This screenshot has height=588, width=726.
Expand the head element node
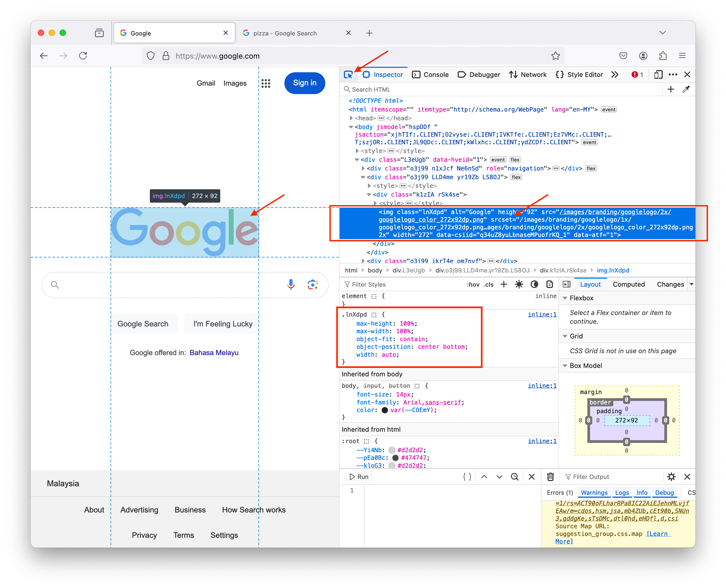(x=351, y=118)
